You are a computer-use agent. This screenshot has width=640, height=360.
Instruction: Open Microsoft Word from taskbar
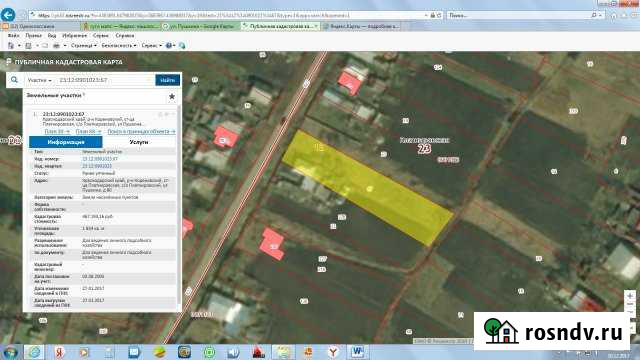click(x=358, y=351)
